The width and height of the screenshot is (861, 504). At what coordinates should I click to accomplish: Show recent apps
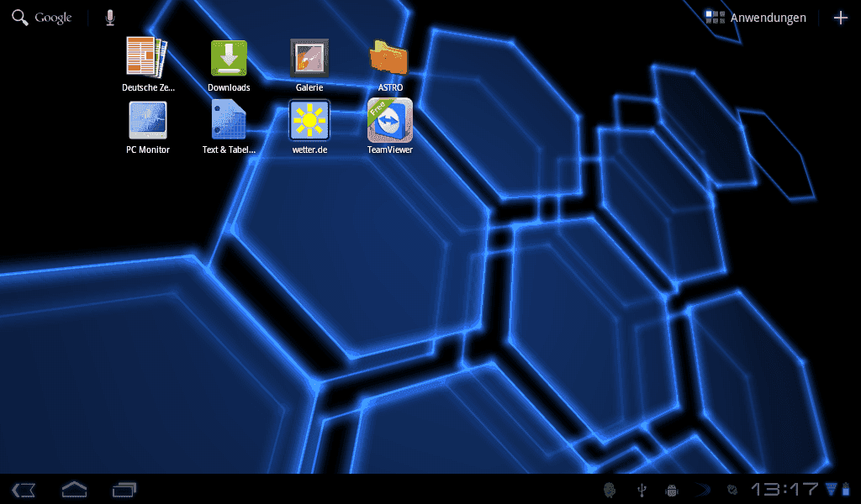[x=124, y=489]
